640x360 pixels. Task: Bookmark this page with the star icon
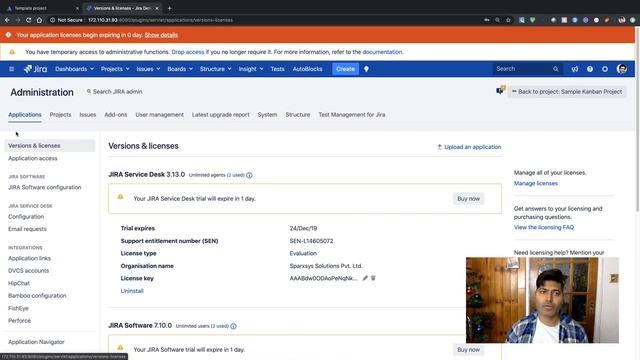[x=508, y=20]
